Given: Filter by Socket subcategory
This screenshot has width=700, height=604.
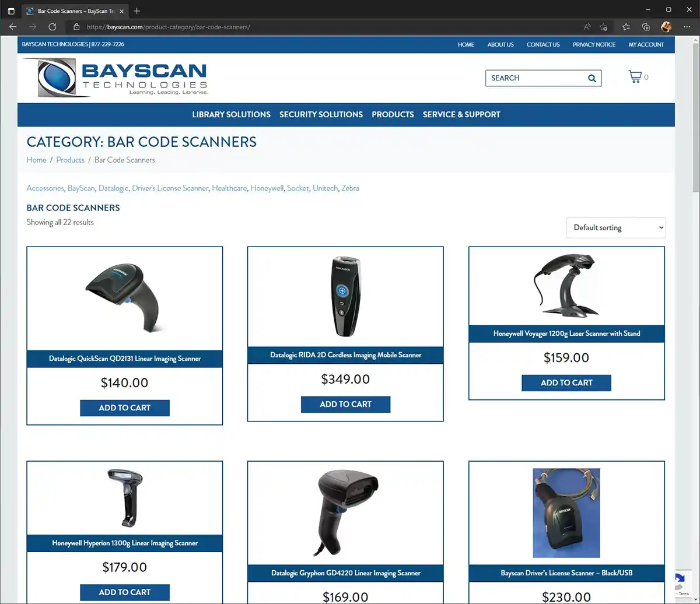Looking at the screenshot, I should tap(297, 188).
